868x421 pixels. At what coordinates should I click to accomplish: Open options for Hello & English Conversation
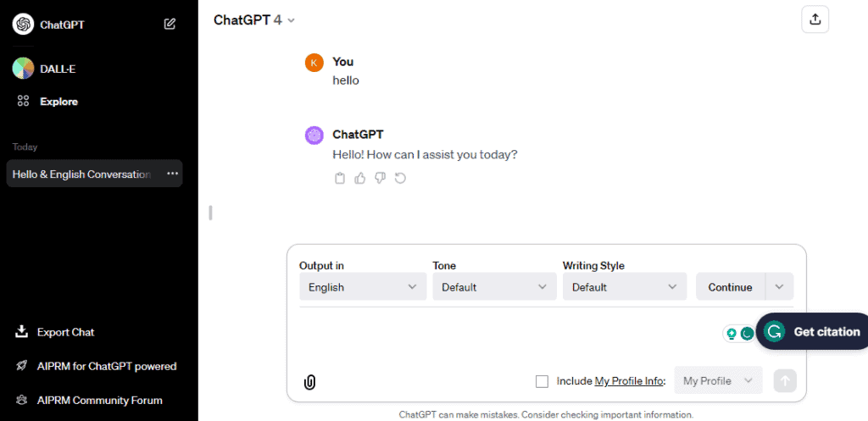pyautogui.click(x=173, y=174)
